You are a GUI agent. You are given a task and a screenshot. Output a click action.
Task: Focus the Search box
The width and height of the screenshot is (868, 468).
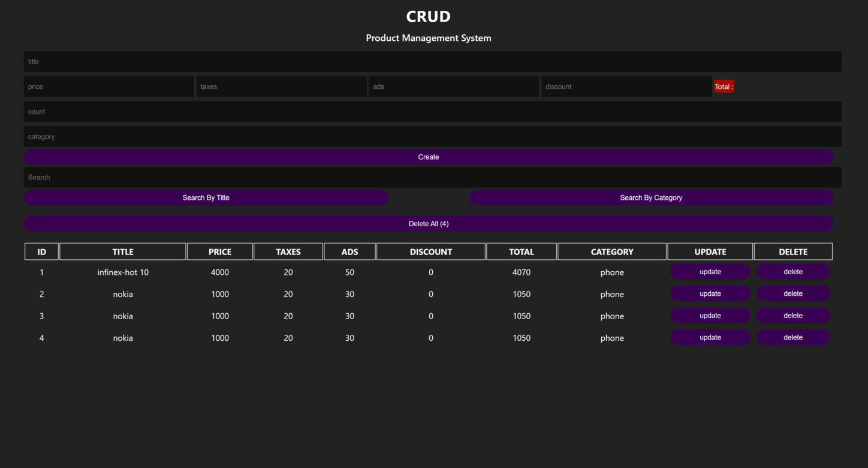pos(433,178)
